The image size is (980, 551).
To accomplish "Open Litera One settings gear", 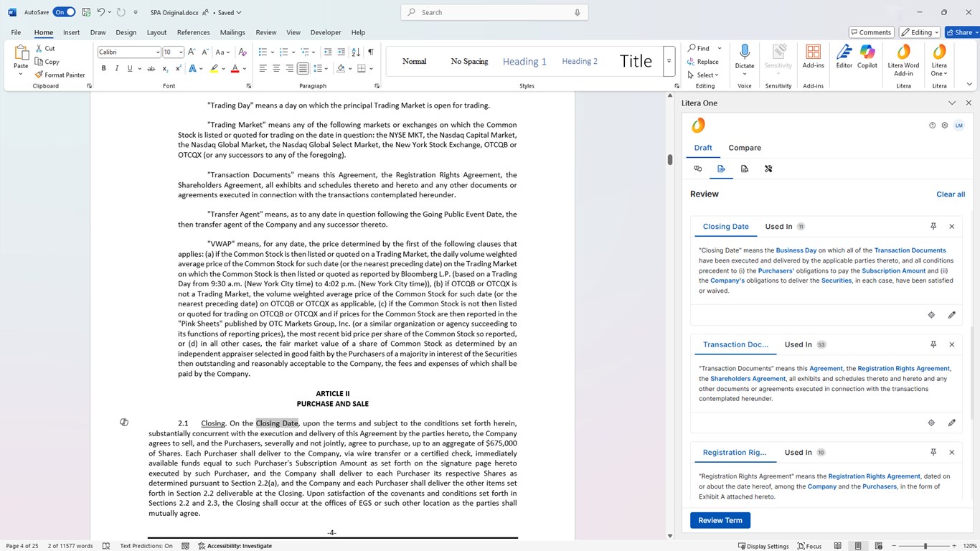I will tap(944, 126).
